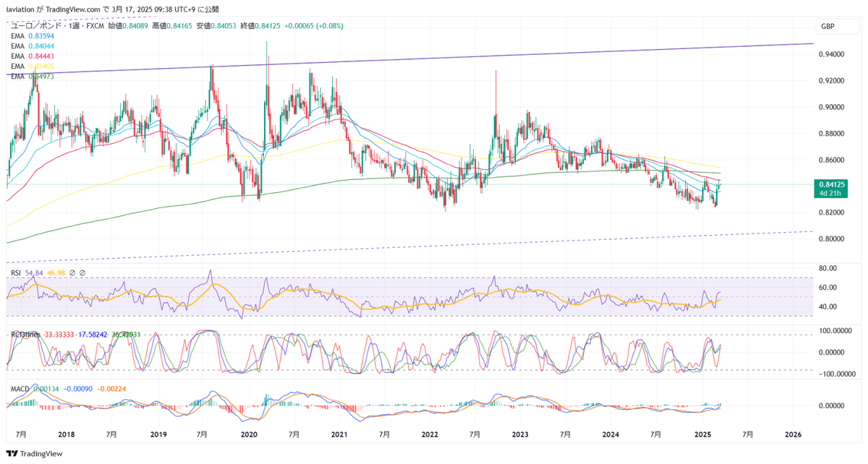Select the RSI moving average value 46.98

click(56, 272)
